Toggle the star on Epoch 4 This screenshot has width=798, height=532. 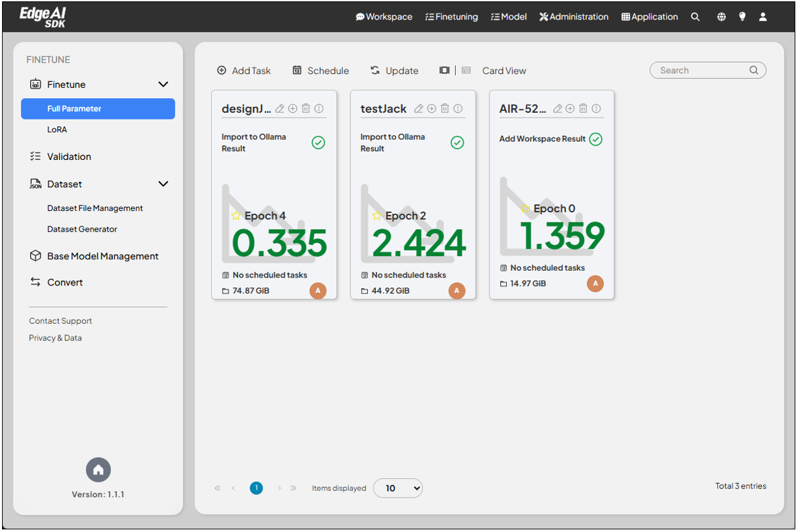click(x=236, y=216)
